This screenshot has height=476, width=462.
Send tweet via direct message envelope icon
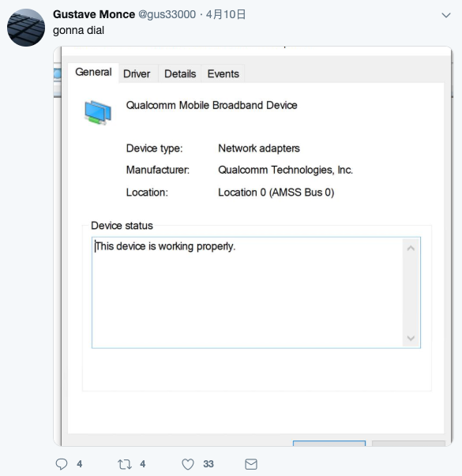pos(251,464)
